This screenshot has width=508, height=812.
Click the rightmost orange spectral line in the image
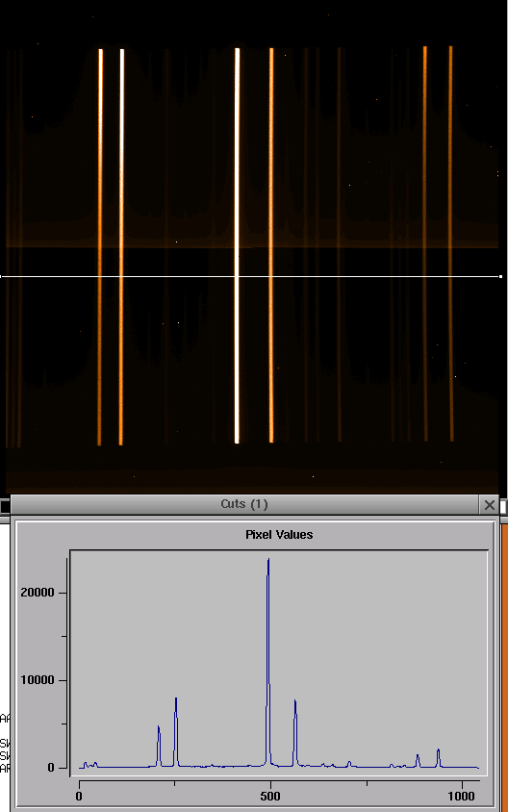451,243
